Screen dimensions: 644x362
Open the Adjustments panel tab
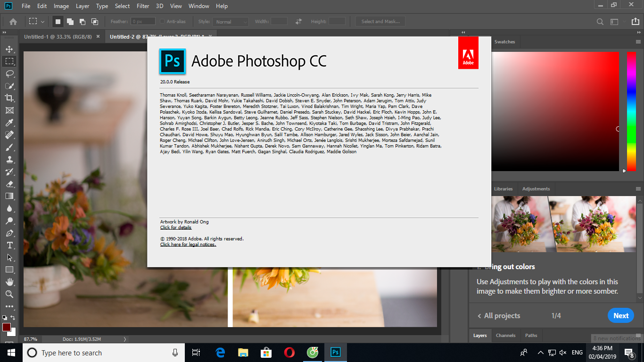click(536, 189)
